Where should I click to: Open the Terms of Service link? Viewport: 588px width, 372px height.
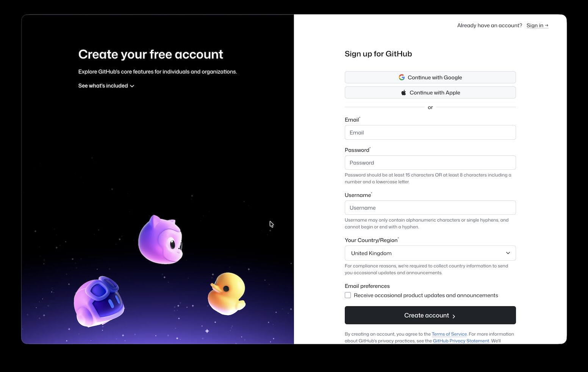pyautogui.click(x=449, y=334)
